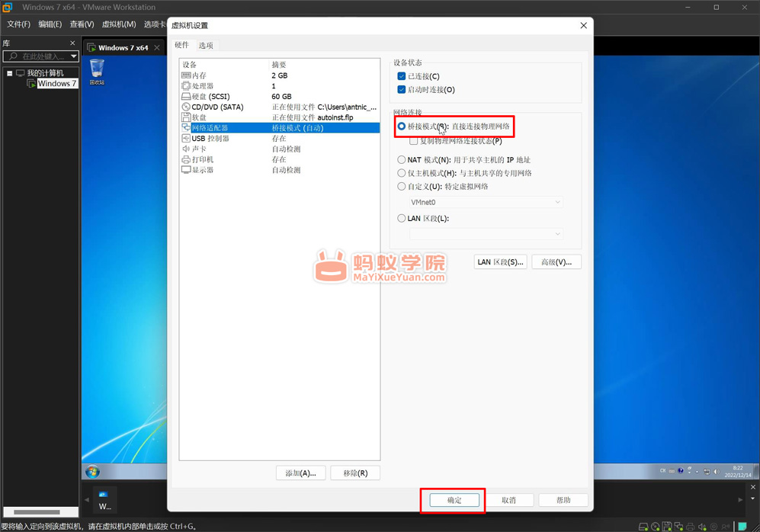Select the 网络适配器 device row
This screenshot has width=760, height=532.
coord(279,128)
